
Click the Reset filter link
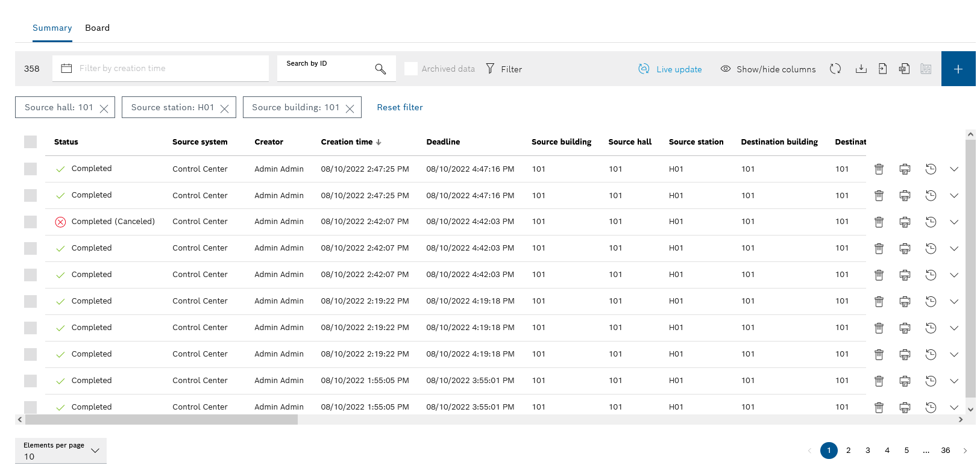point(400,107)
